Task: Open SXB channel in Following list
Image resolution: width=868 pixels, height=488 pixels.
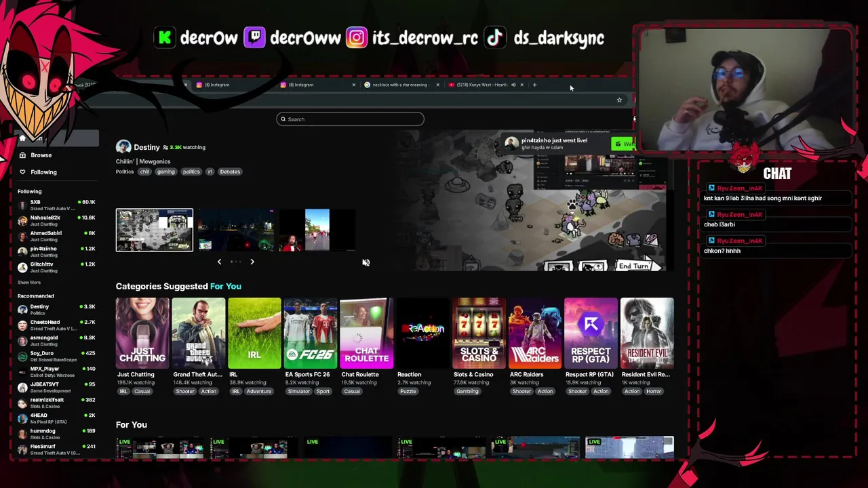Action: 57,205
